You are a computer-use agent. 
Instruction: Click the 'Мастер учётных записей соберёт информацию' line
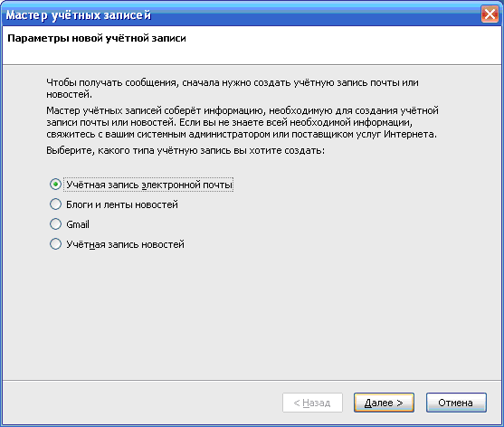click(242, 110)
